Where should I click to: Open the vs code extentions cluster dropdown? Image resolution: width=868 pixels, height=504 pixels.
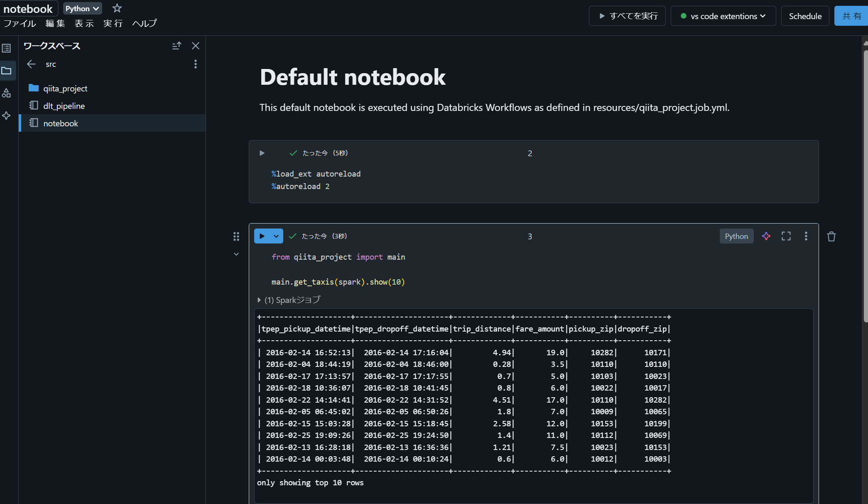click(x=723, y=16)
